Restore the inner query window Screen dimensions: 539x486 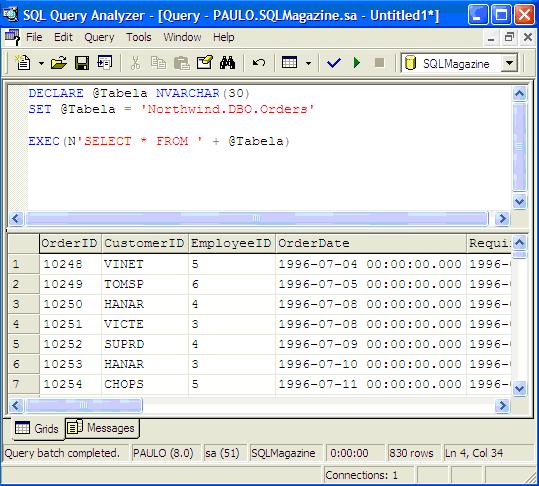click(509, 37)
